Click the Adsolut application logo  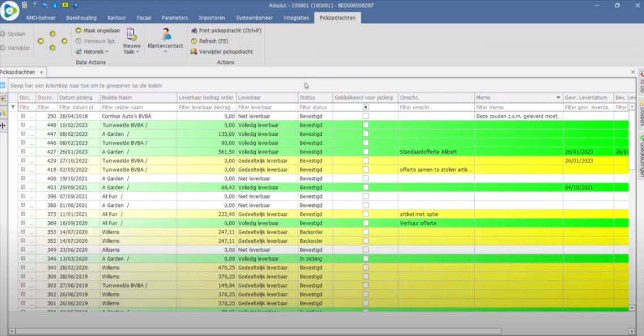pyautogui.click(x=10, y=11)
